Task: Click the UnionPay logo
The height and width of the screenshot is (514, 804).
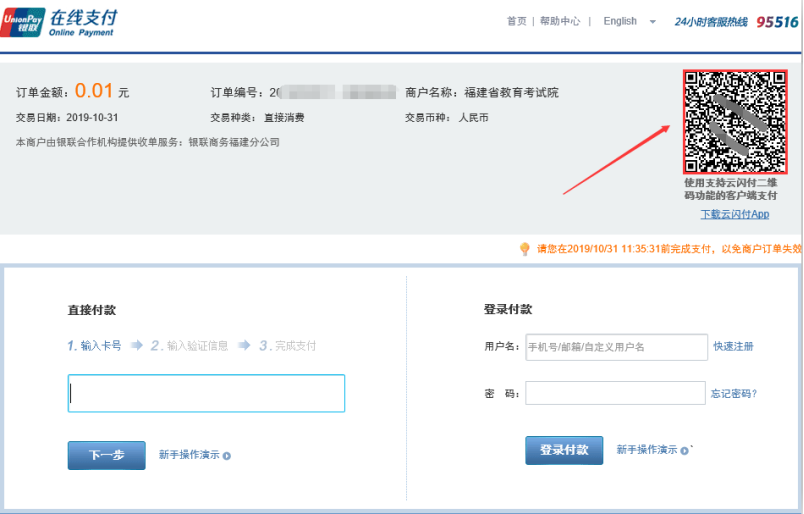Action: (x=22, y=21)
